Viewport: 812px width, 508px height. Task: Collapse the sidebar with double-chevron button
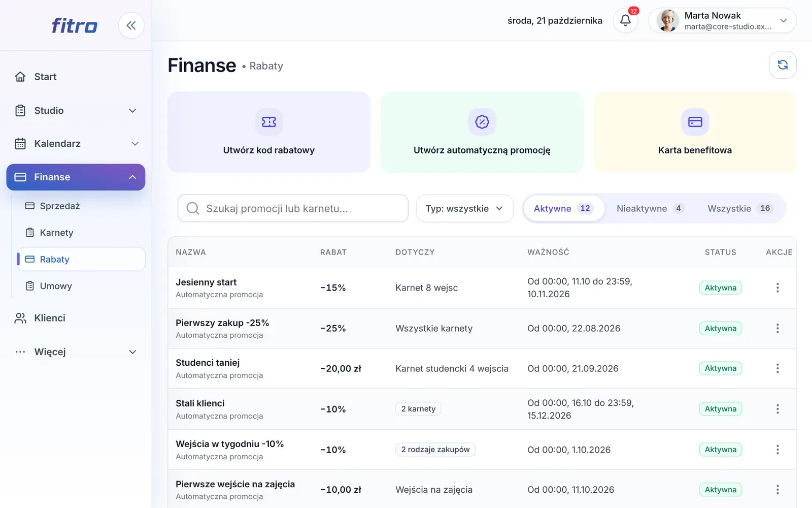131,25
